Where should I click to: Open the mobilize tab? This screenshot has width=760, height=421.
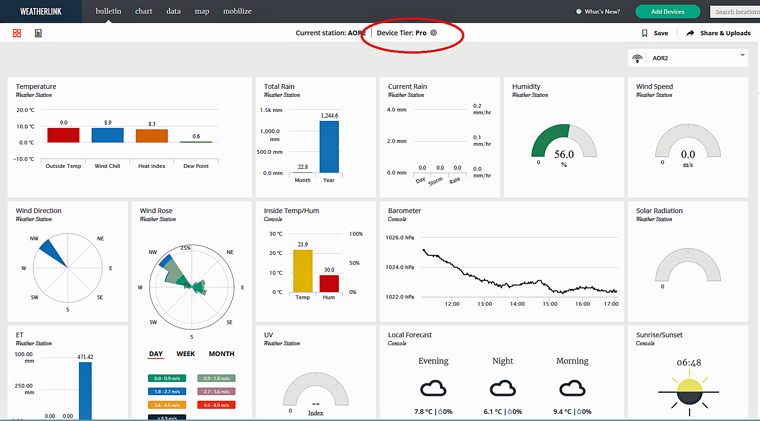coord(237,11)
